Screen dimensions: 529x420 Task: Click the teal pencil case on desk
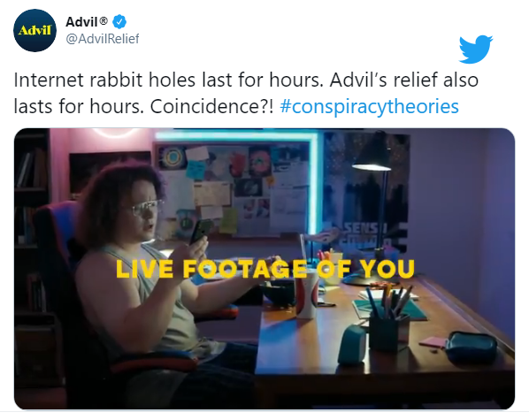(x=471, y=347)
